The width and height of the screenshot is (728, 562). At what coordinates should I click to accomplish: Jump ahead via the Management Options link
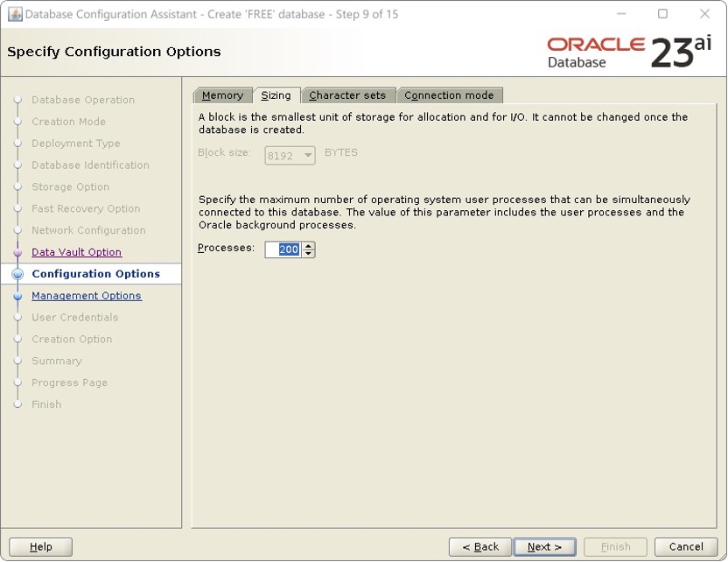pyautogui.click(x=86, y=295)
